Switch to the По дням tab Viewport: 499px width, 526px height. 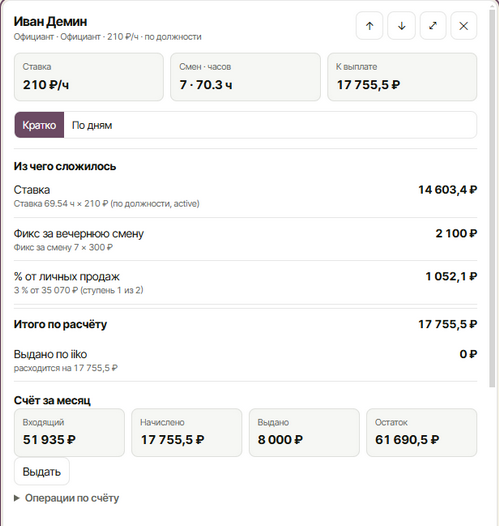click(92, 125)
